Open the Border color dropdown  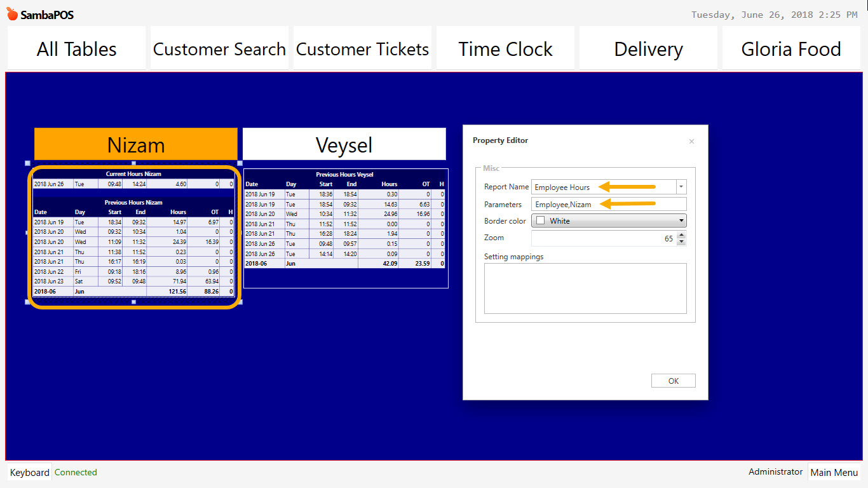click(x=681, y=220)
